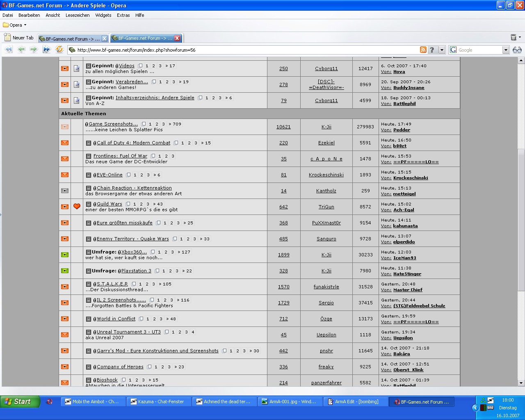Click the Opera icon in the quick launch

[50, 402]
